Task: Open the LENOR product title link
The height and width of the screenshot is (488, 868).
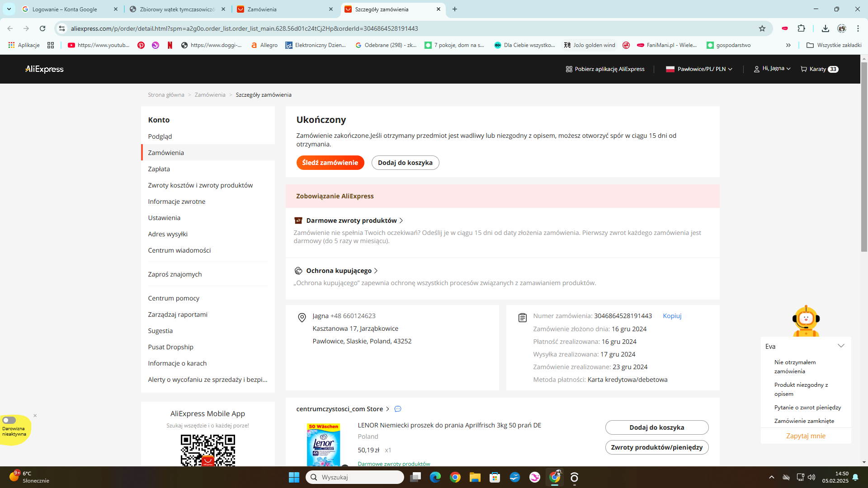Action: (x=449, y=425)
